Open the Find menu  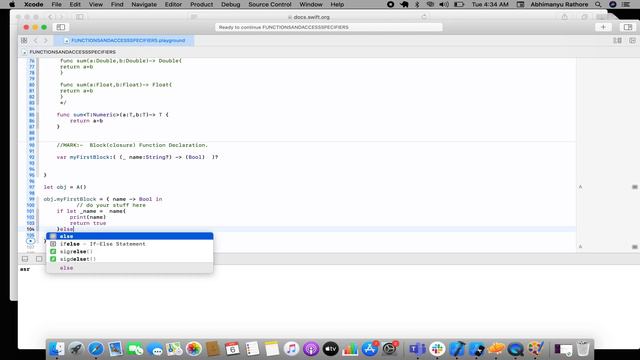click(x=117, y=4)
